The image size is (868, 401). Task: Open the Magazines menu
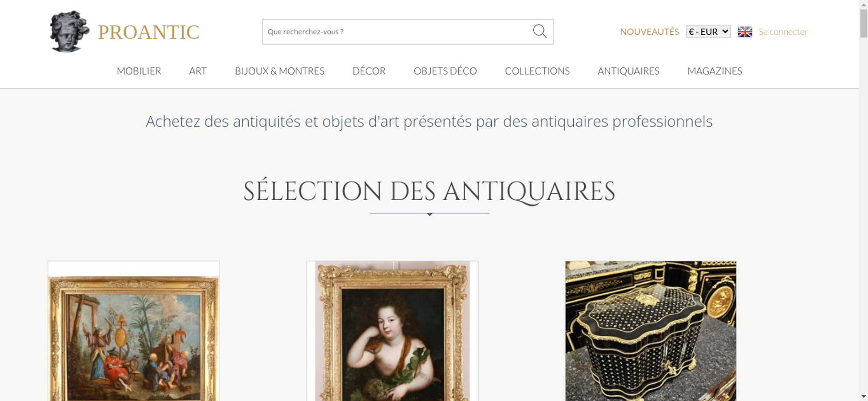tap(715, 71)
